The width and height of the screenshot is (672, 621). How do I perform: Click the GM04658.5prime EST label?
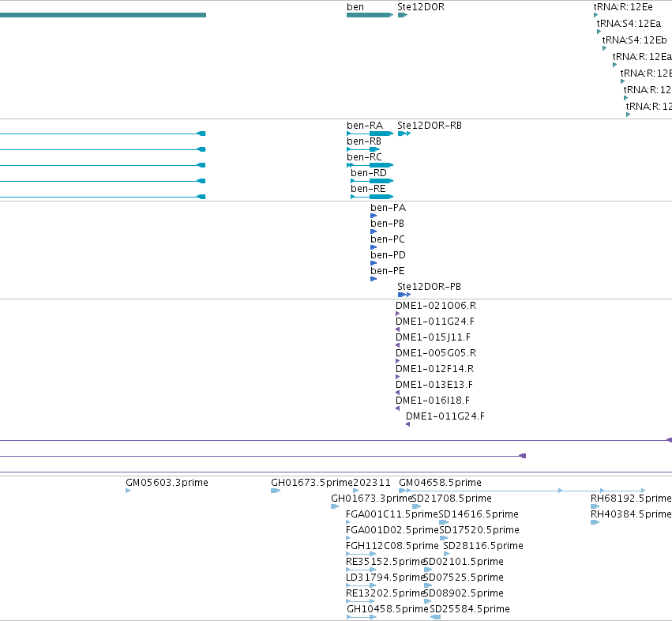tap(440, 483)
